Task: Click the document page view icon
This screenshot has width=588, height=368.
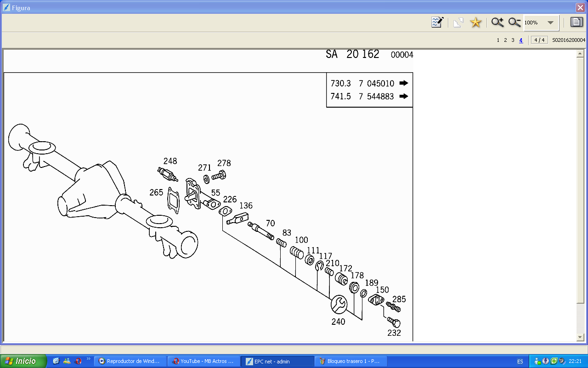Action: point(577,22)
